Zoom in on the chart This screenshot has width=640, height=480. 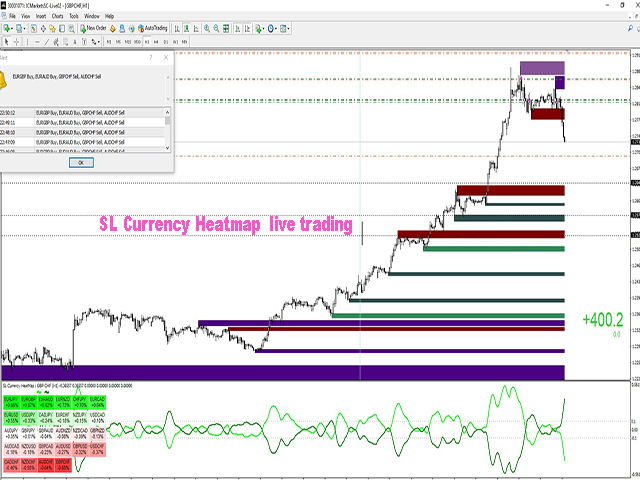[x=207, y=29]
